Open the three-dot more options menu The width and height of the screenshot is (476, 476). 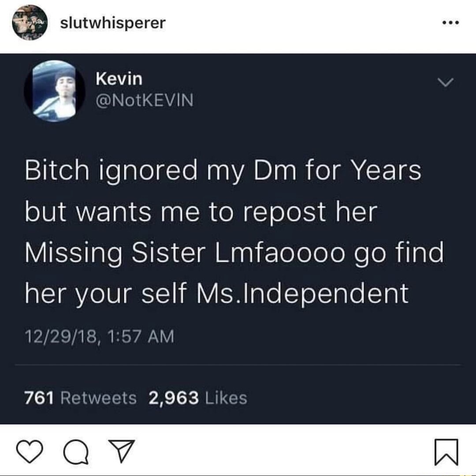(450, 22)
